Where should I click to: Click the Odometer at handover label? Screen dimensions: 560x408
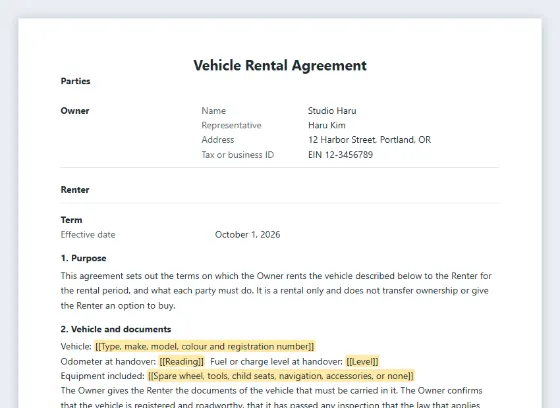tap(108, 362)
